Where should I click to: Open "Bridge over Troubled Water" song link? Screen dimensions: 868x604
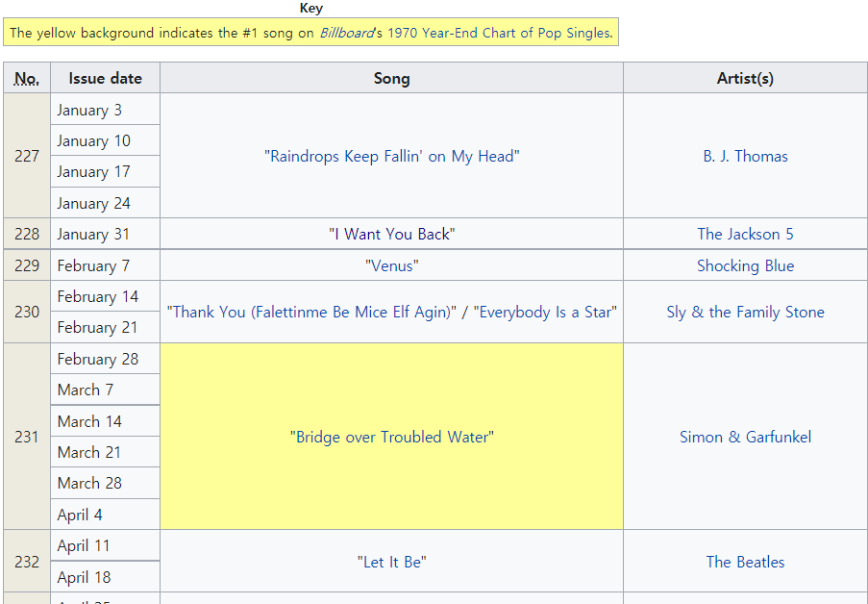[392, 437]
